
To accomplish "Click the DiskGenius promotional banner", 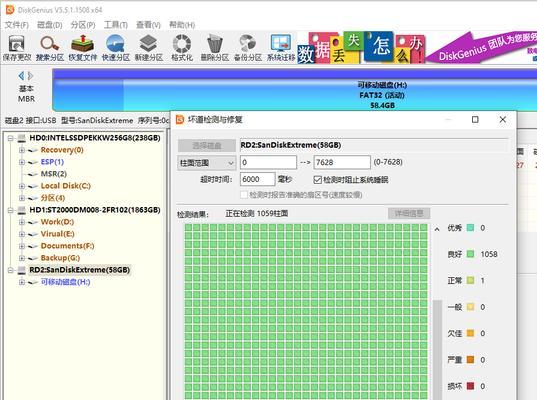I will (x=417, y=48).
